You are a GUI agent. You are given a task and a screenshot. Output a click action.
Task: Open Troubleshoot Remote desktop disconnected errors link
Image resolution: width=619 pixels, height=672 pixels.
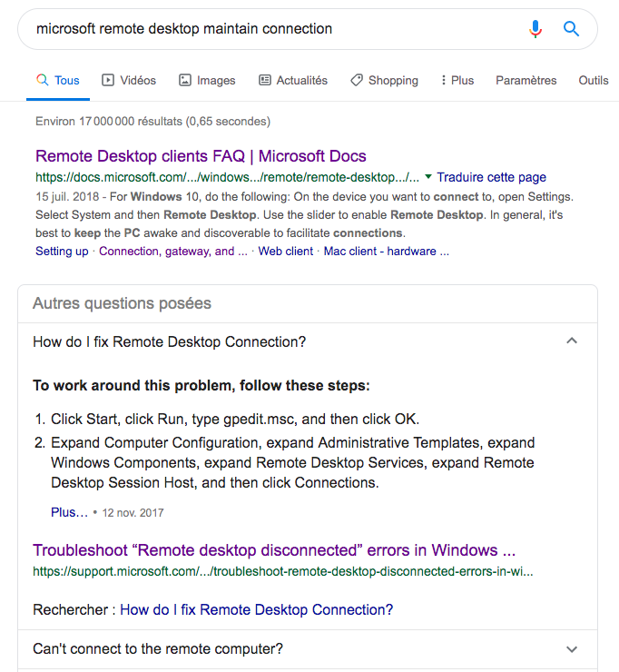pyautogui.click(x=274, y=550)
